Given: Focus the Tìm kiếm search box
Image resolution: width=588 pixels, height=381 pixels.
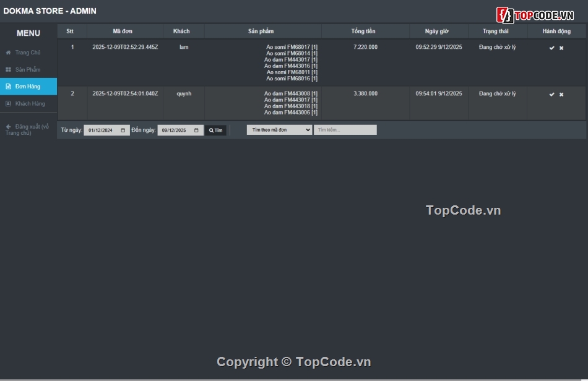Looking at the screenshot, I should click(x=345, y=130).
